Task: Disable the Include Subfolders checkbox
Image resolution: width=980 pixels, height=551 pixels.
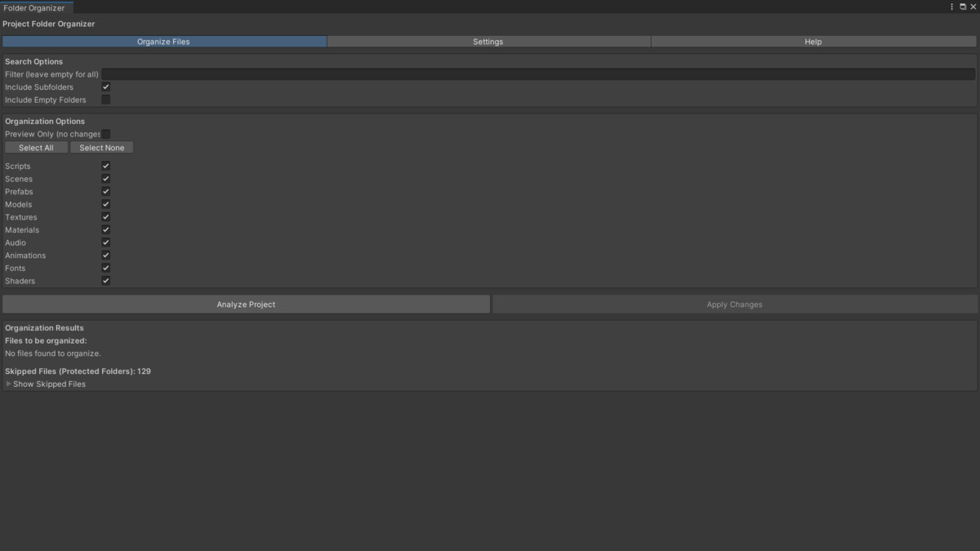Action: click(x=105, y=87)
